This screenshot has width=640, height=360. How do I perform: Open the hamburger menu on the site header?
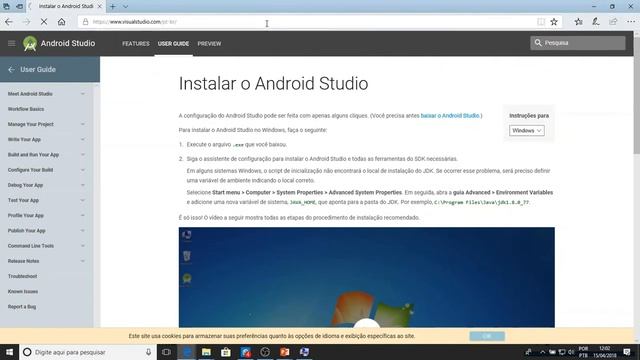11,43
